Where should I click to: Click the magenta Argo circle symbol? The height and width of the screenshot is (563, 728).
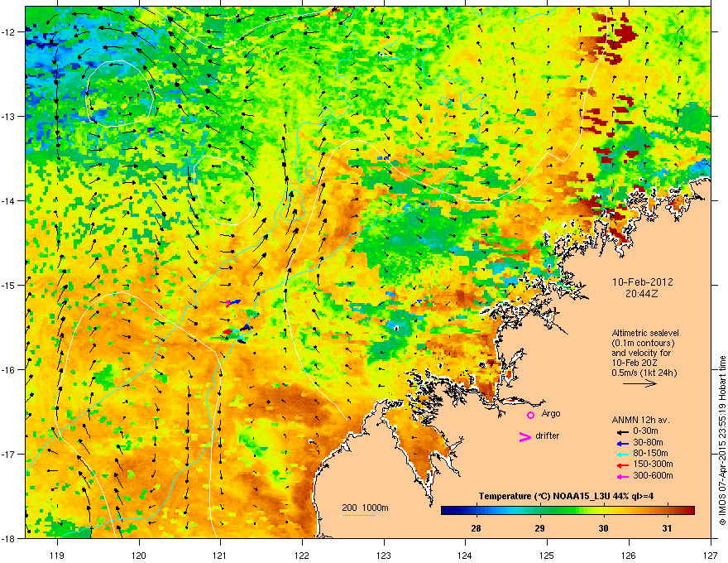tap(530, 415)
